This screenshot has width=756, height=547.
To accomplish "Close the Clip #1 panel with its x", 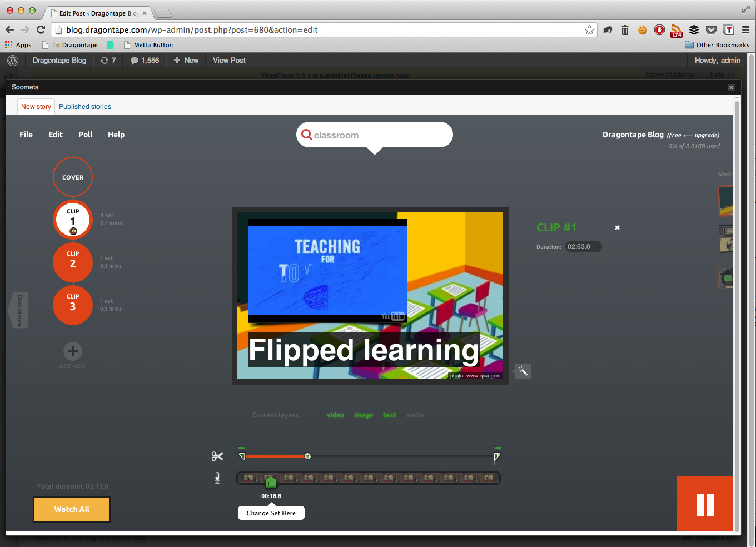I will point(617,228).
